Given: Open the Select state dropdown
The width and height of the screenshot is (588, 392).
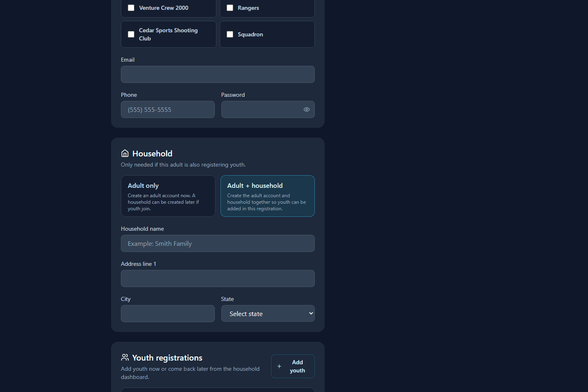Looking at the screenshot, I should tap(268, 314).
